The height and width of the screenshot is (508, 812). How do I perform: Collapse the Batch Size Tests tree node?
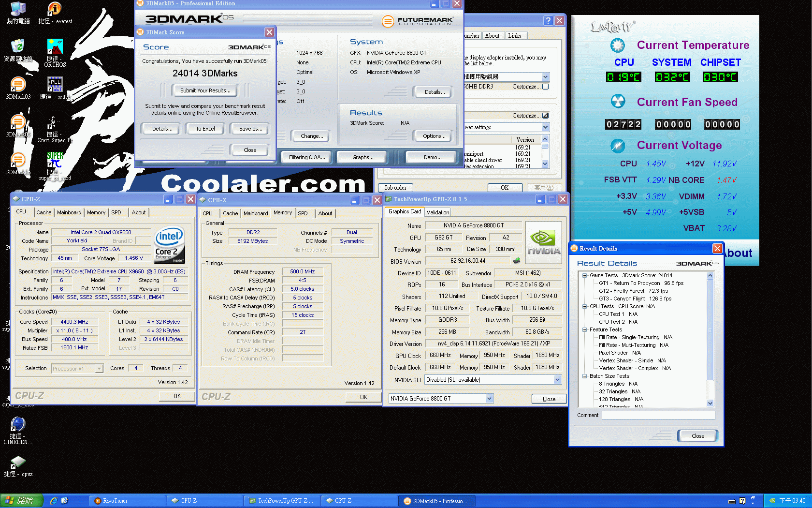pyautogui.click(x=584, y=376)
